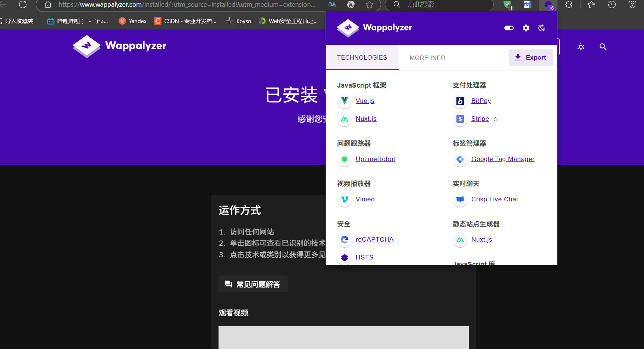Open the Stripe link
This screenshot has height=349, width=644.
point(480,119)
